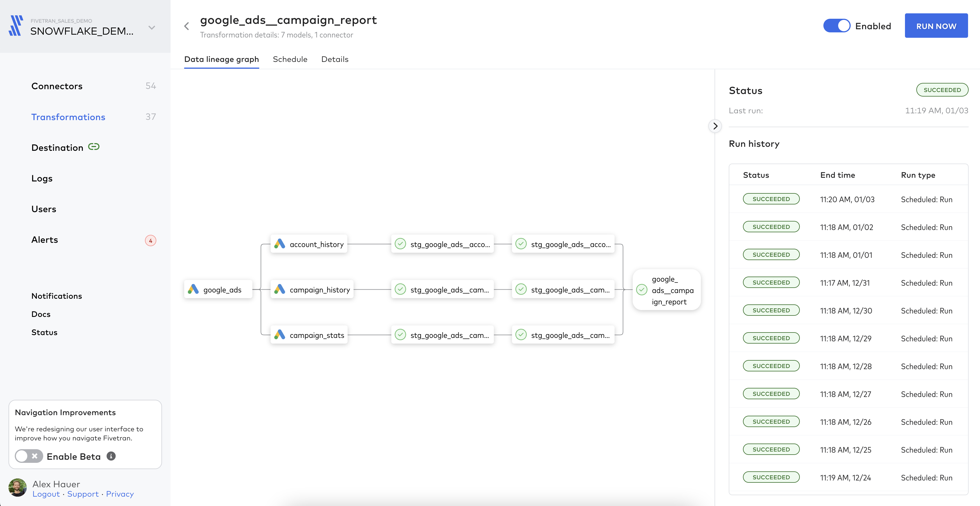Viewport: 980px width, 506px height.
Task: Click the Run type column header
Action: click(917, 175)
